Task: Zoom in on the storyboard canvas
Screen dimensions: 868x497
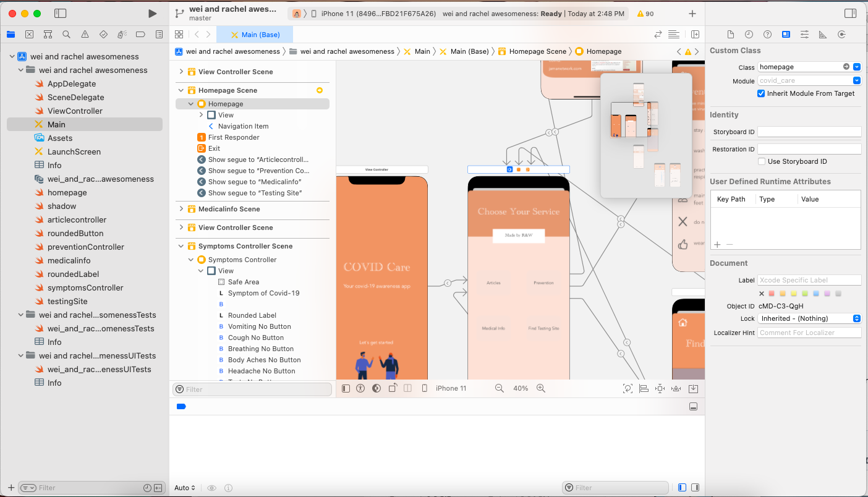Action: tap(541, 388)
